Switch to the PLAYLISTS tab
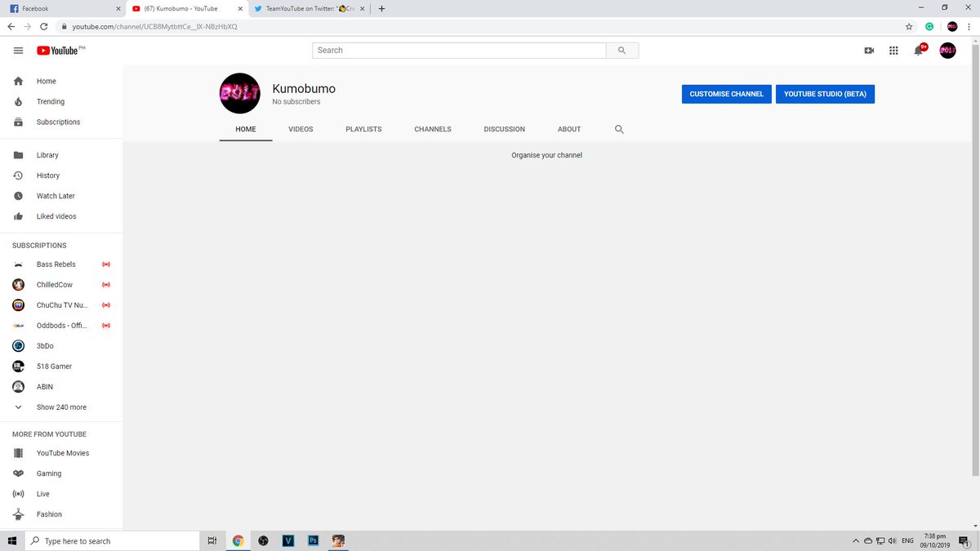Image resolution: width=980 pixels, height=551 pixels. click(x=363, y=129)
